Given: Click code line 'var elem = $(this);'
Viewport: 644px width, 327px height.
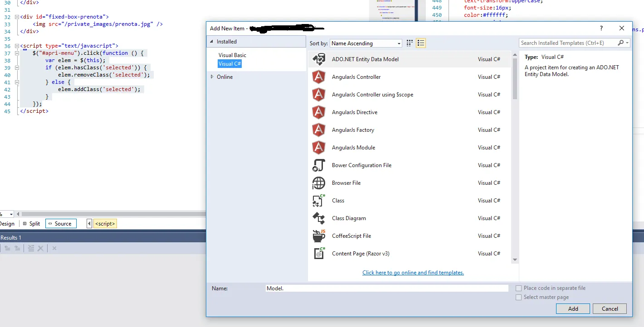Looking at the screenshot, I should pos(75,60).
